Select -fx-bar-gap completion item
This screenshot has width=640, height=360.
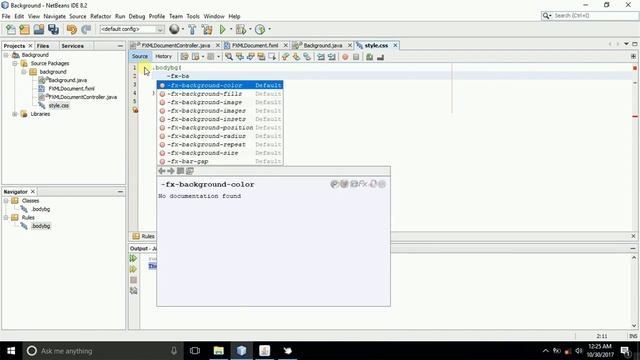(220, 162)
